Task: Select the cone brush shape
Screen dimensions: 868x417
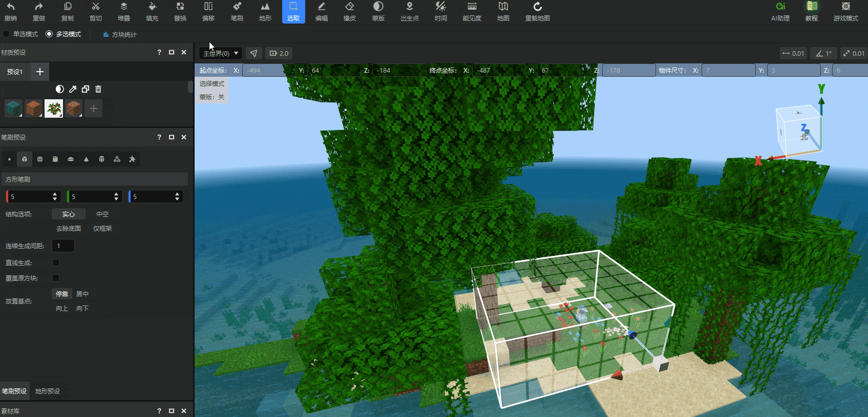Action: tap(86, 159)
